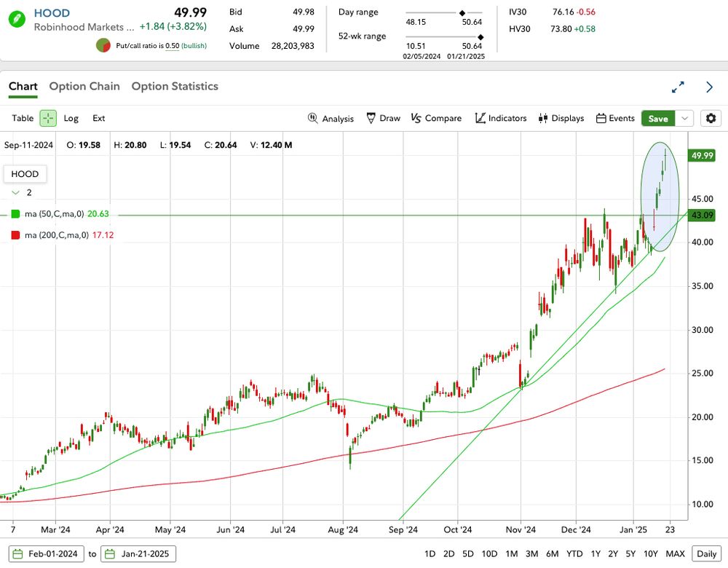Viewport: 728px width, 568px height.
Task: Open the Analysis tools menu
Action: tap(331, 119)
